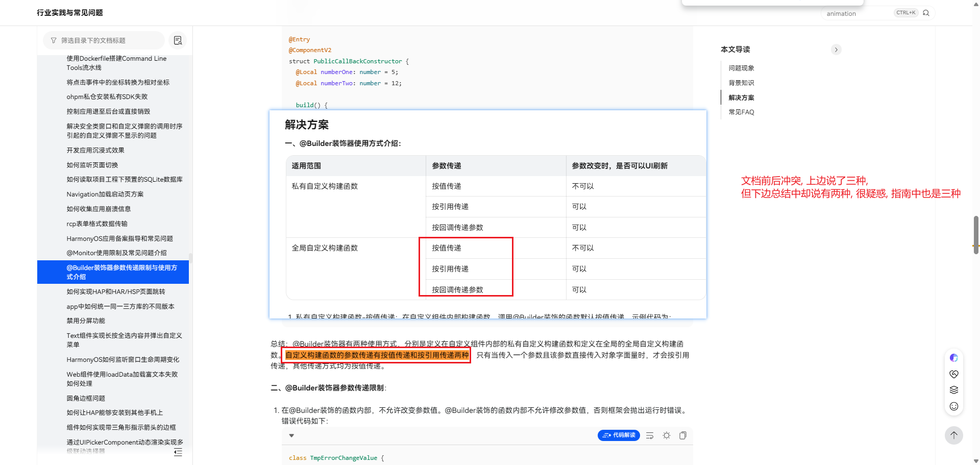Click the smiley feedback icon
980x465 pixels.
(953, 406)
